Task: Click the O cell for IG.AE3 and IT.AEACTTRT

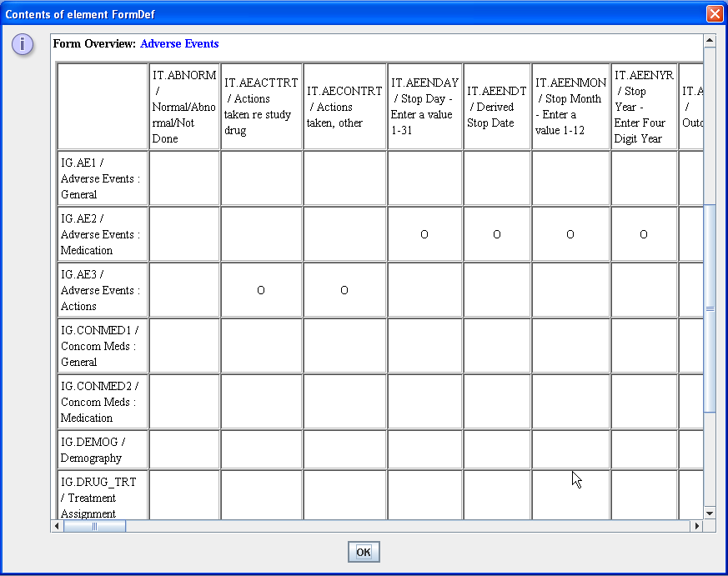Action: [x=261, y=291]
